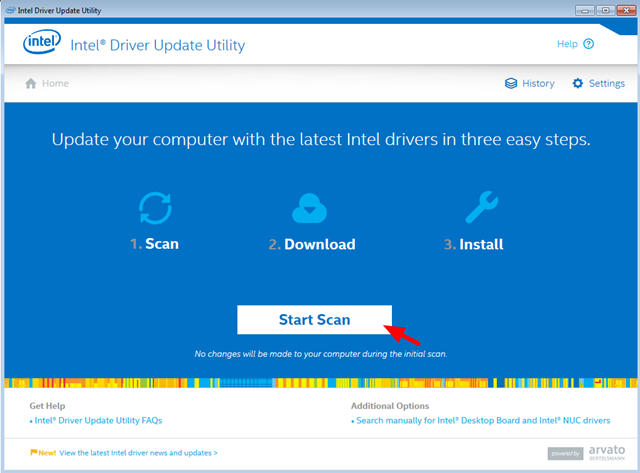
Task: Click the New flag icon
Action: [x=34, y=452]
